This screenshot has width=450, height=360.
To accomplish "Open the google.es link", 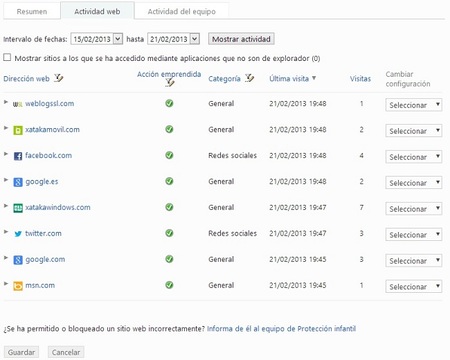I will pyautogui.click(x=42, y=182).
